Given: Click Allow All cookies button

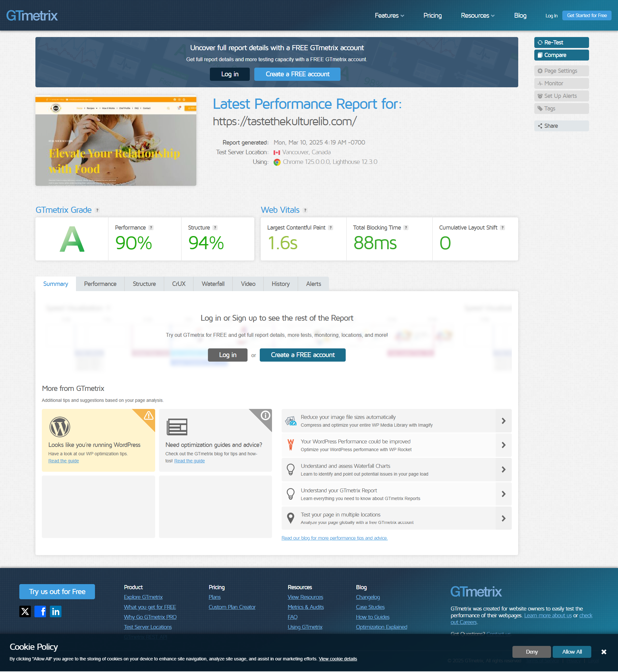Looking at the screenshot, I should point(572,652).
